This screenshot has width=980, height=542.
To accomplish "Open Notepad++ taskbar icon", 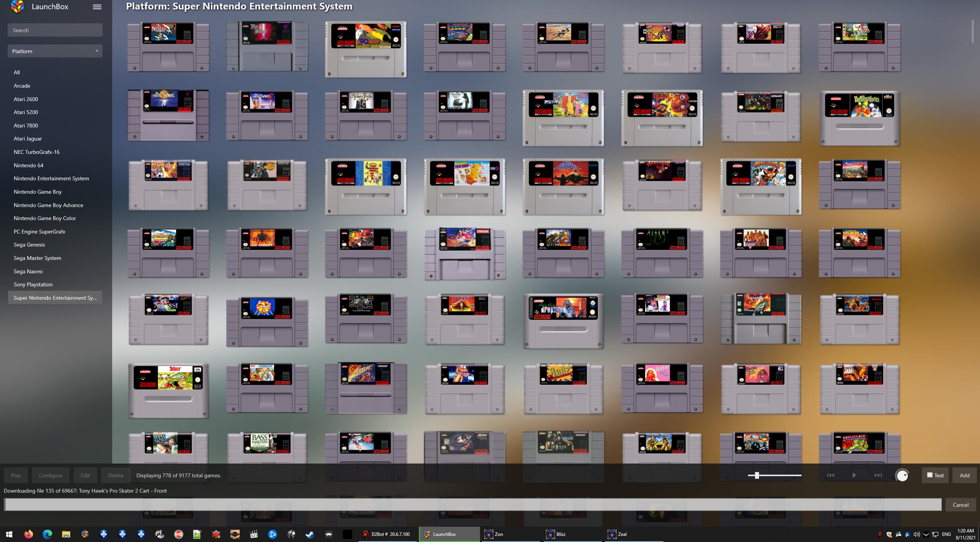I will (x=197, y=534).
